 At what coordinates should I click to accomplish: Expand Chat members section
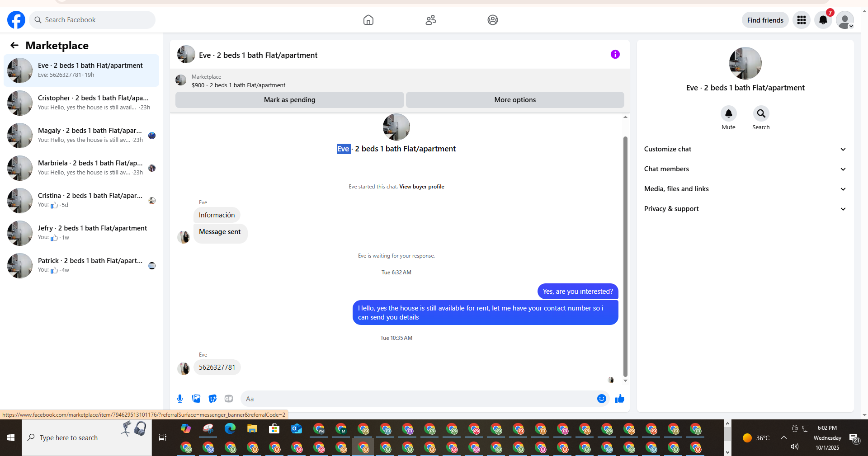(x=745, y=169)
